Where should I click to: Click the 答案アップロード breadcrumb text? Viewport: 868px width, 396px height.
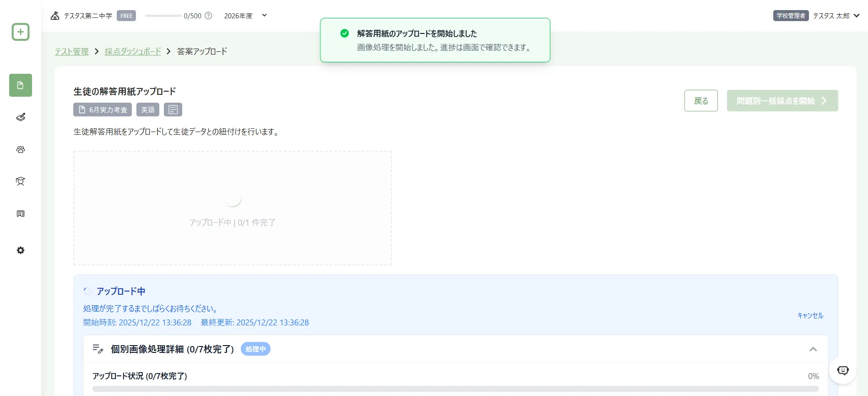tap(202, 51)
